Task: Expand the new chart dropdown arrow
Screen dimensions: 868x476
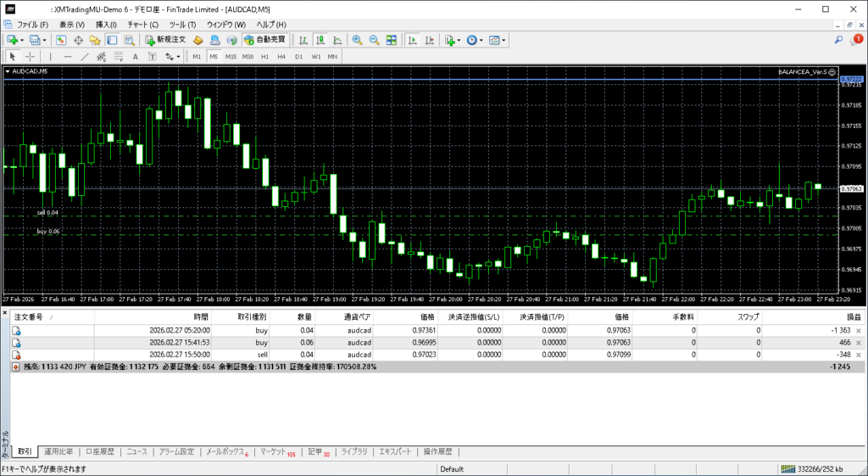Action: coord(23,40)
